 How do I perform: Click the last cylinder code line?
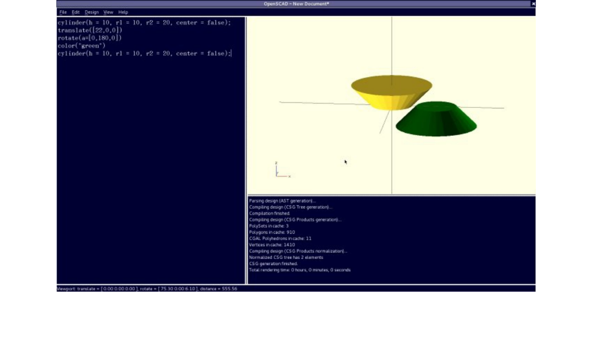[144, 53]
